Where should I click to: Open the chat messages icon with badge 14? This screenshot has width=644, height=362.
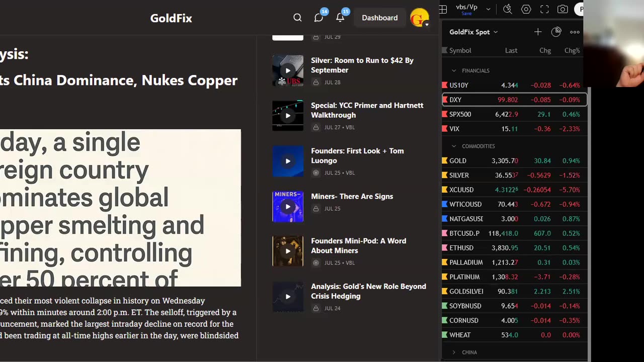point(318,18)
